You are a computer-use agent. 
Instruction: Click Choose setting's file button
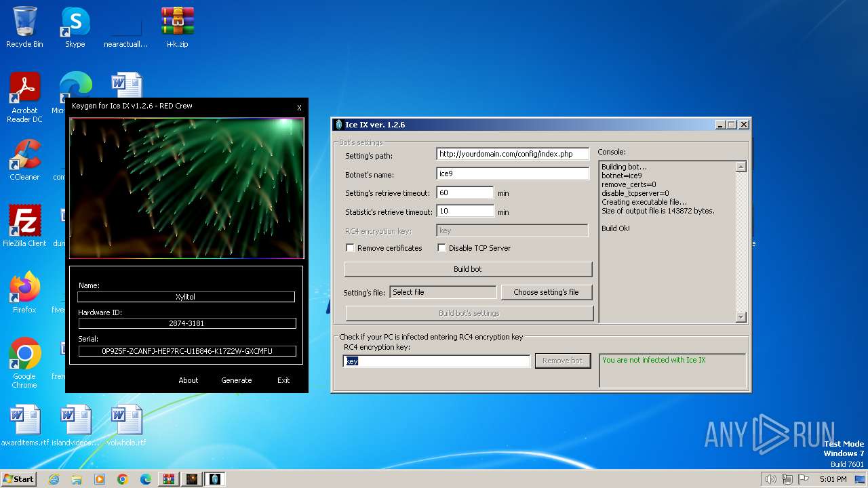546,292
